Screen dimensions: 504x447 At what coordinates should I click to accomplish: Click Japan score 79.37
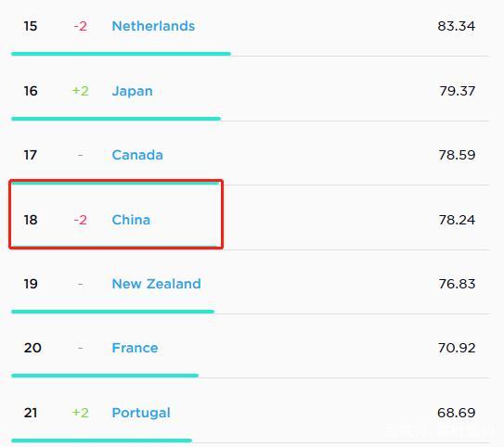pyautogui.click(x=457, y=91)
